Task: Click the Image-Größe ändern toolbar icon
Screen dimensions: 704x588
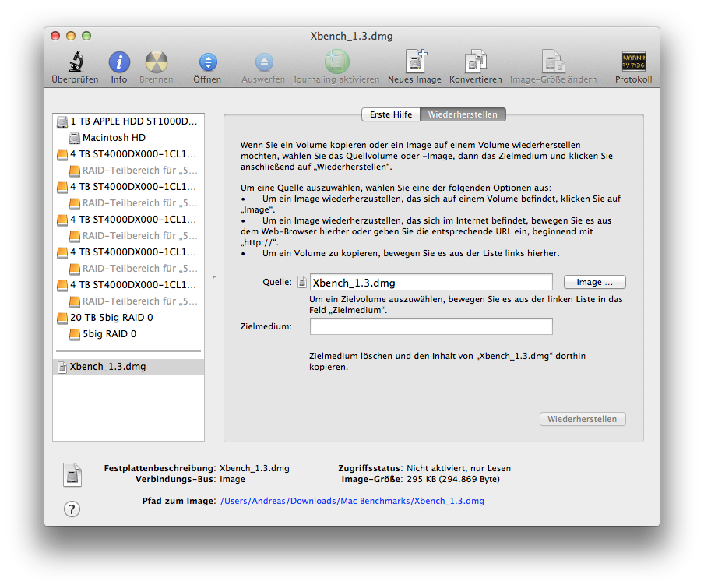Action: [x=553, y=62]
